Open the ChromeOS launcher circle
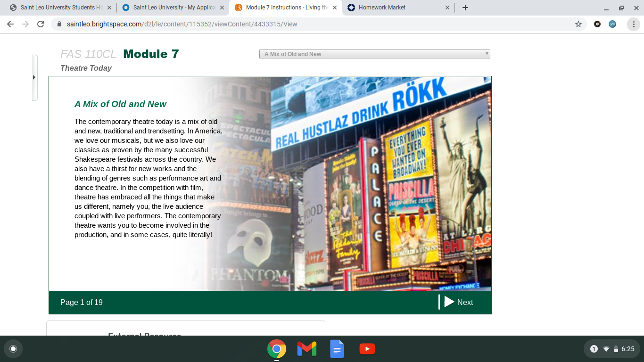Image resolution: width=644 pixels, height=362 pixels. coord(13,349)
